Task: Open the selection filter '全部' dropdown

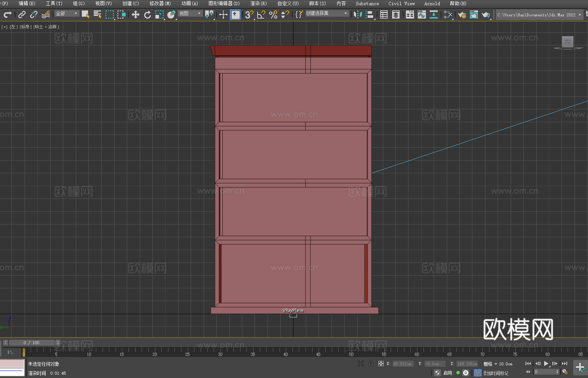Action: click(x=67, y=13)
